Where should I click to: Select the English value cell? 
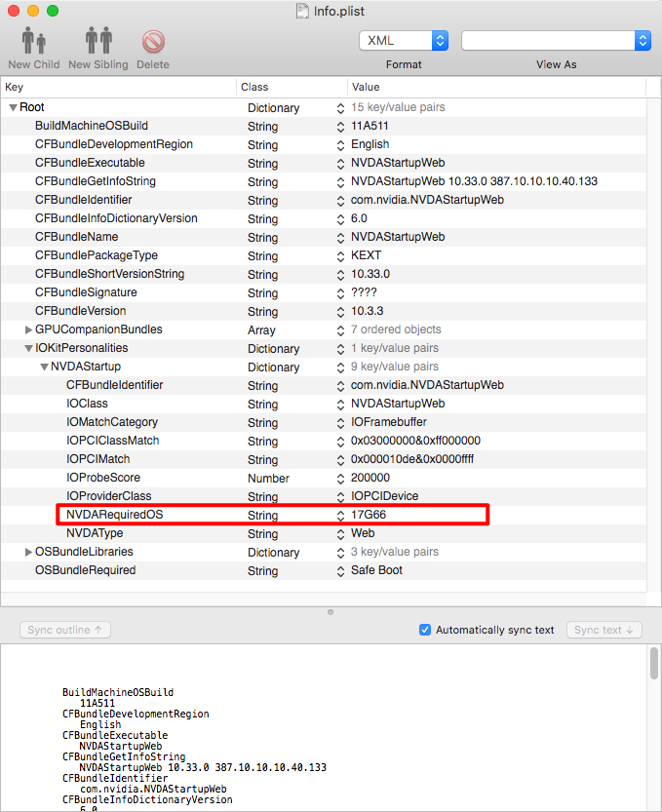point(370,144)
